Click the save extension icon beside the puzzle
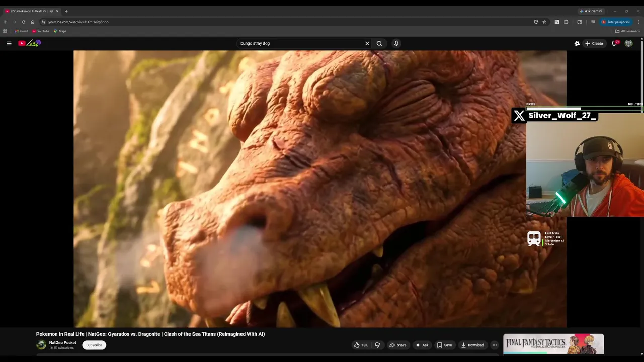The image size is (644, 362). (x=557, y=22)
